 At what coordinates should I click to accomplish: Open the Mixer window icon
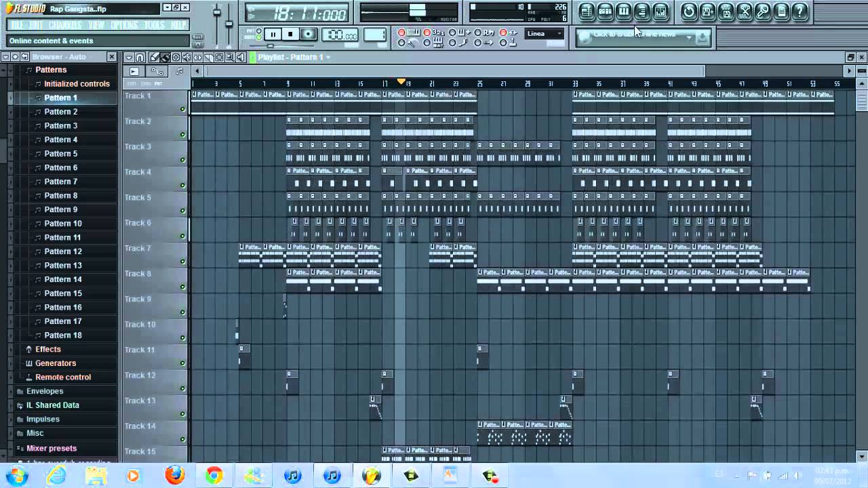(x=660, y=12)
